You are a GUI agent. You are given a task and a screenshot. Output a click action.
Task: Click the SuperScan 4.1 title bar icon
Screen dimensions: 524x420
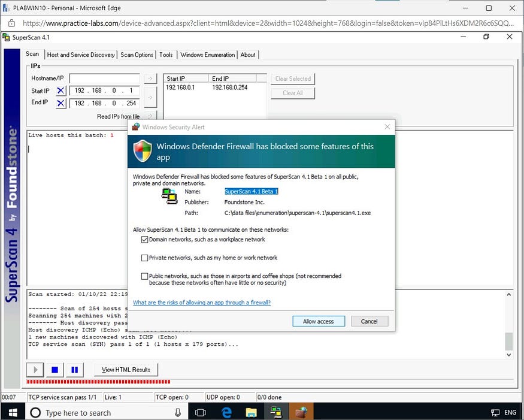pyautogui.click(x=6, y=37)
